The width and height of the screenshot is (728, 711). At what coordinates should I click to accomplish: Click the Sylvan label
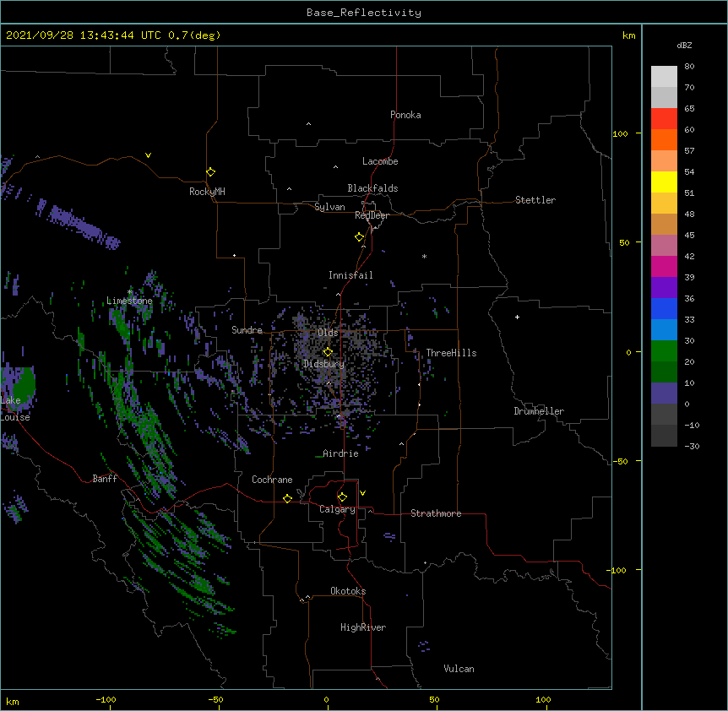point(329,207)
